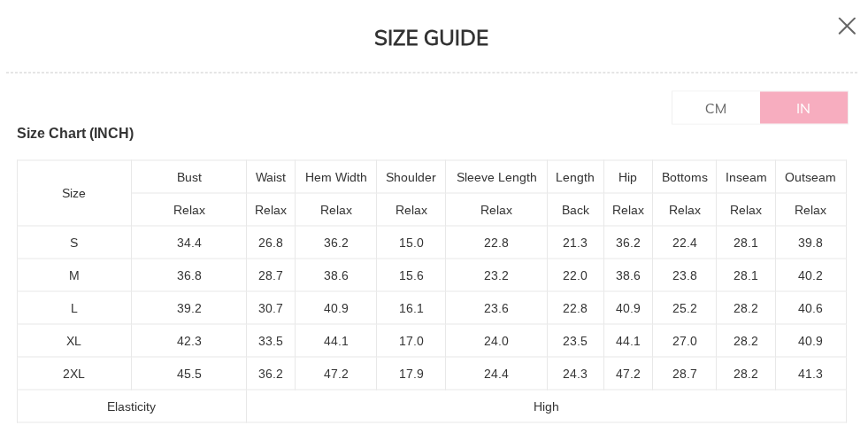The width and height of the screenshot is (868, 433).
Task: Click the Back label under Length
Action: coord(575,210)
